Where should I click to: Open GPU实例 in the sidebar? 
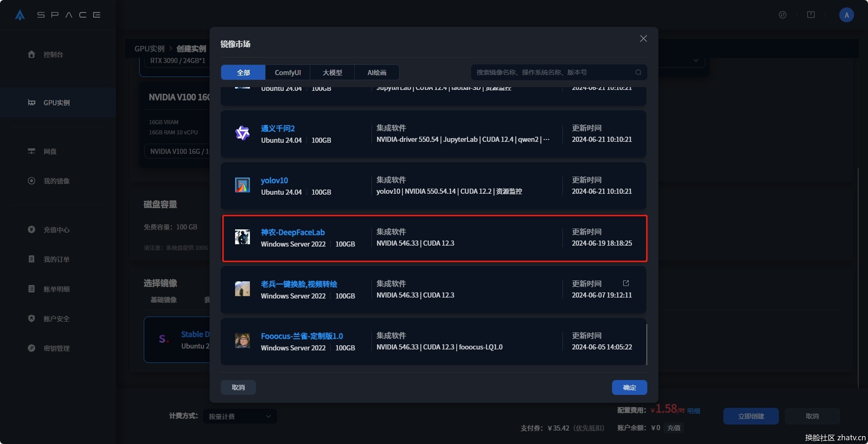pos(57,102)
